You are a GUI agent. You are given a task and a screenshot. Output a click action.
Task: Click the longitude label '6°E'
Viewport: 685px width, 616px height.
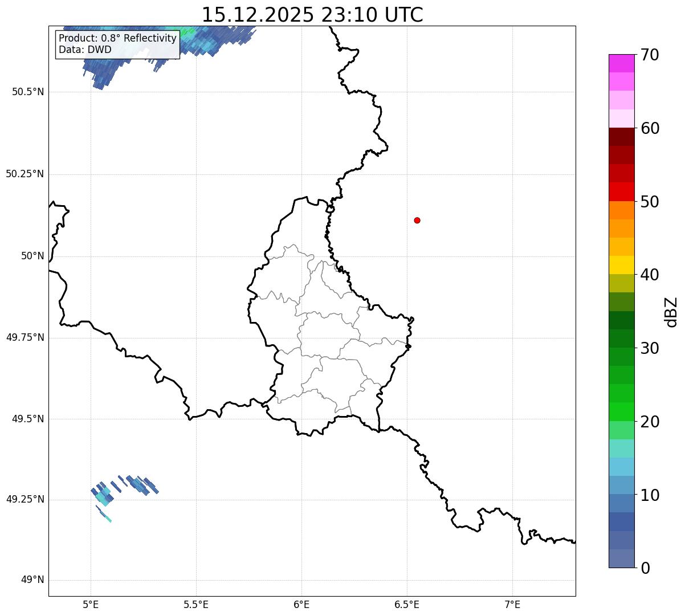point(301,604)
